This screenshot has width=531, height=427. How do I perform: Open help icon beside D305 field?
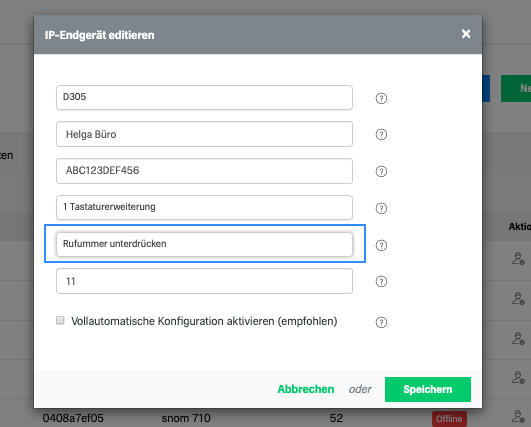[381, 98]
